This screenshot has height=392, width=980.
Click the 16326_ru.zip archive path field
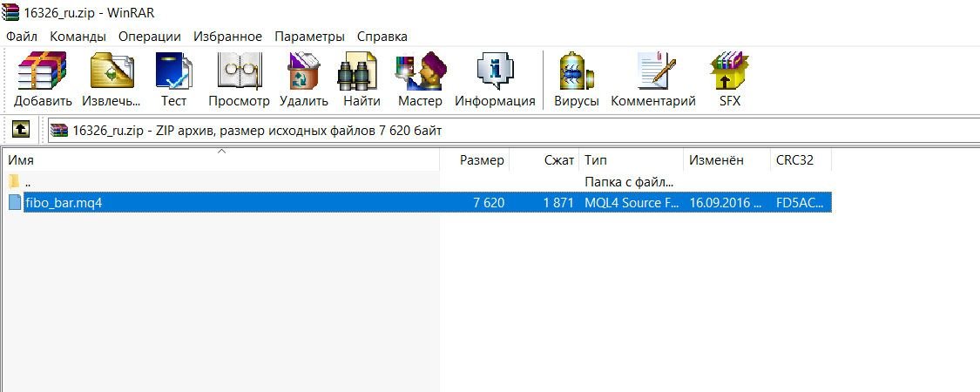point(514,131)
